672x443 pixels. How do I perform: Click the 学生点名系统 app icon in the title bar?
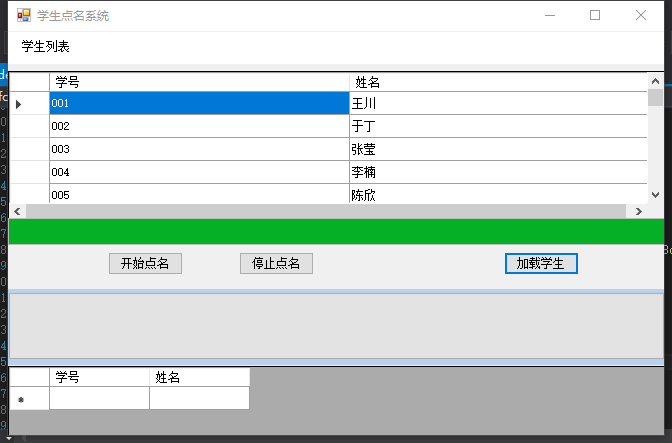(24, 15)
